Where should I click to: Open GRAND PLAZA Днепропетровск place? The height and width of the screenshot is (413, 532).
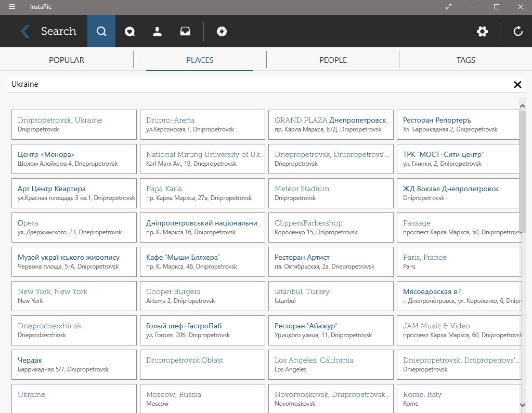point(331,125)
